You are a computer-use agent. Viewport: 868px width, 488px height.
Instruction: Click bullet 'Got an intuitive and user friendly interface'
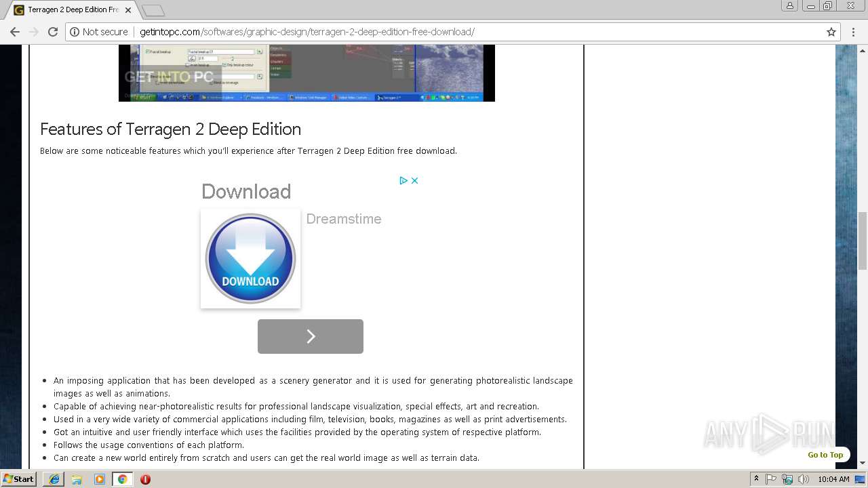pyautogui.click(x=297, y=432)
